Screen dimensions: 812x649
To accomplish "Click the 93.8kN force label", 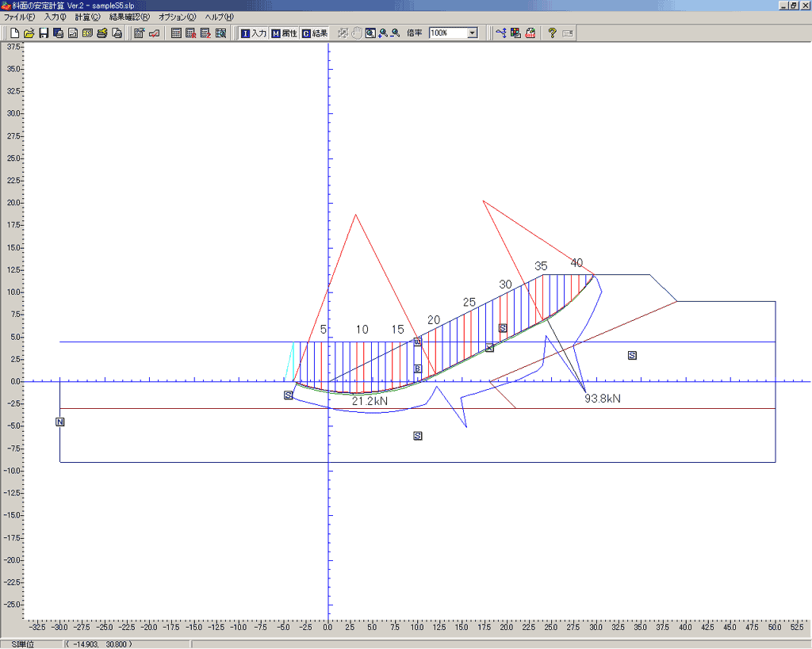I will tap(603, 399).
